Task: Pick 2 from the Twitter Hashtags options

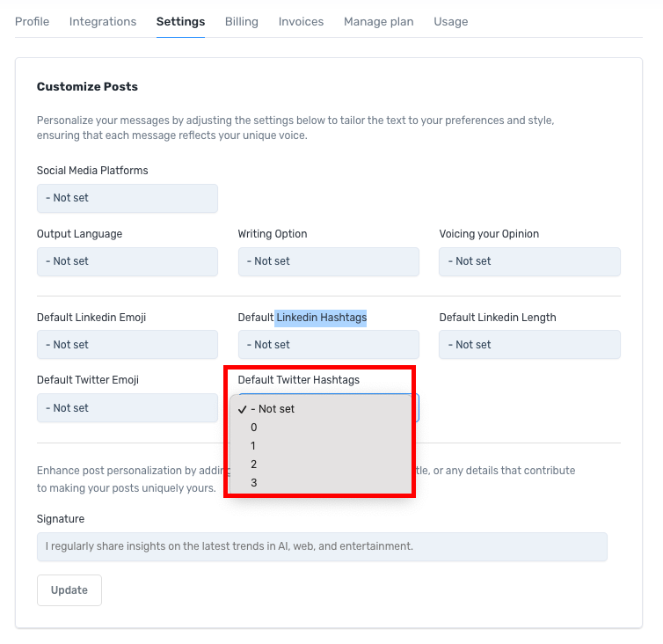Action: (254, 465)
